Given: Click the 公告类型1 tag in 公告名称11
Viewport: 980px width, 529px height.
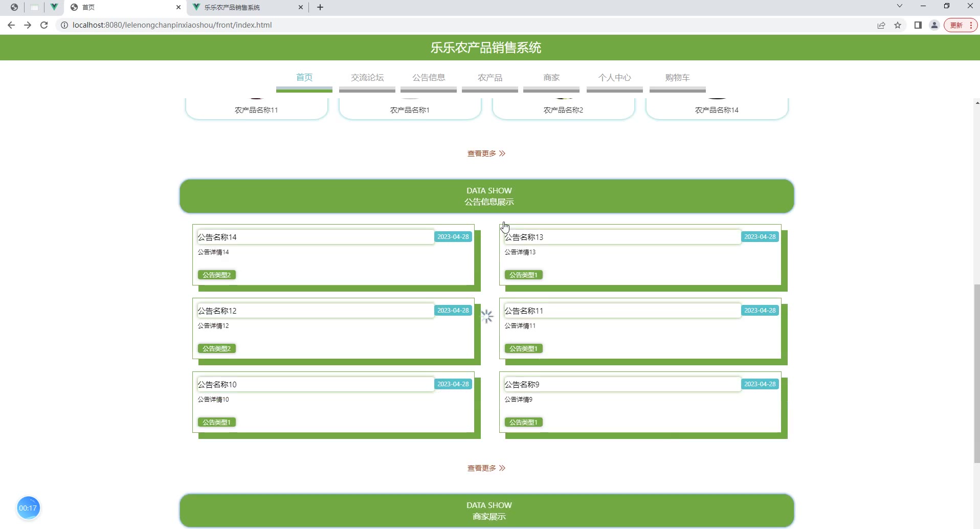Looking at the screenshot, I should [524, 348].
